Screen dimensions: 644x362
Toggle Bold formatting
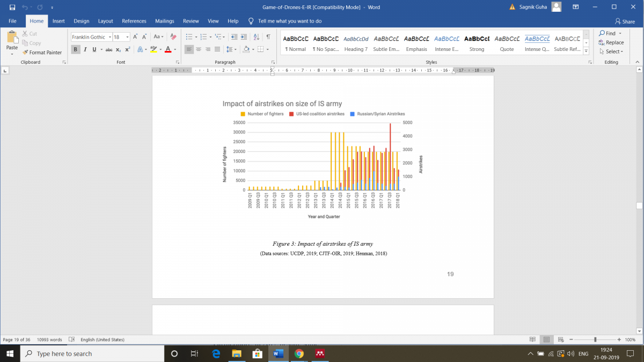[76, 49]
